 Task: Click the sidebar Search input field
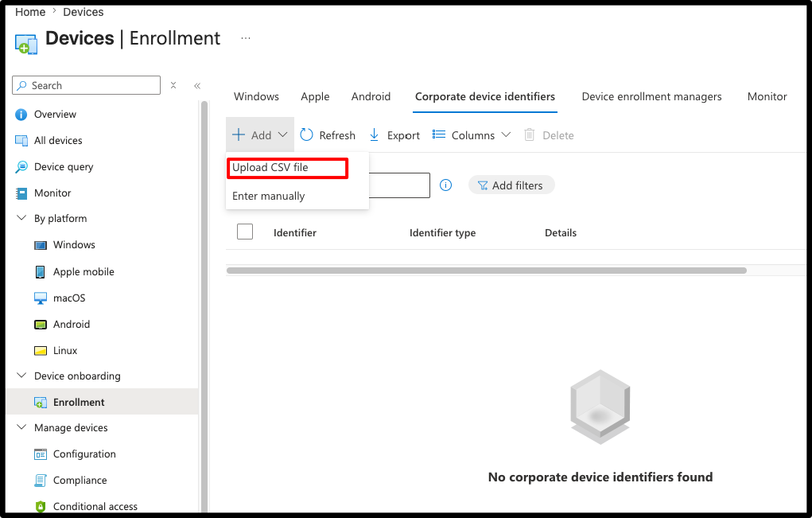click(86, 85)
